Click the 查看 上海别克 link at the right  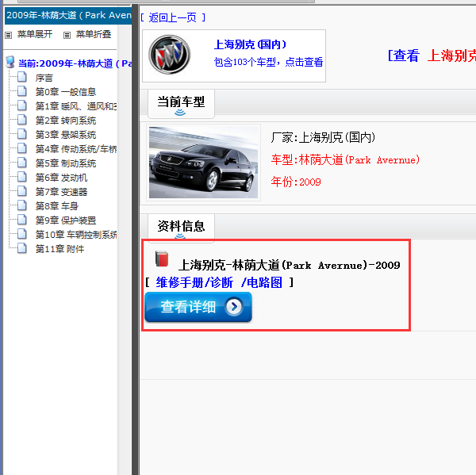point(432,56)
